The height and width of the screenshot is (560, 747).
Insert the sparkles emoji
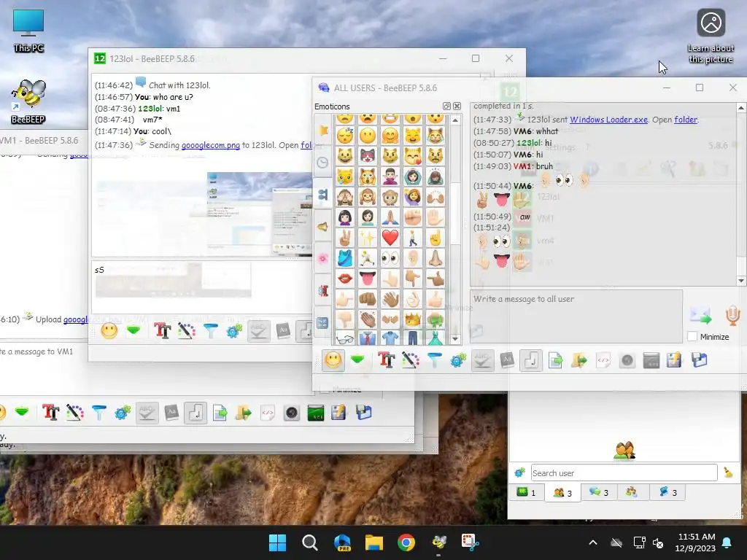[368, 238]
